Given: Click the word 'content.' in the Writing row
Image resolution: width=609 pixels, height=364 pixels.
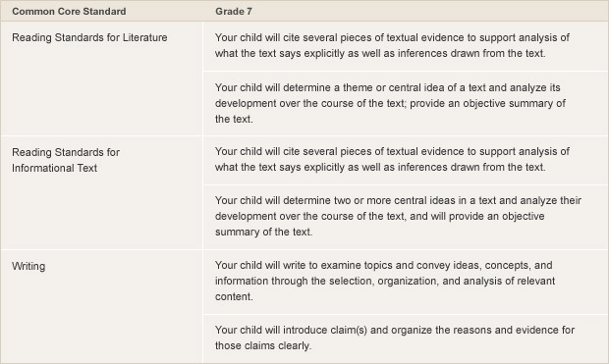Looking at the screenshot, I should point(234,297).
